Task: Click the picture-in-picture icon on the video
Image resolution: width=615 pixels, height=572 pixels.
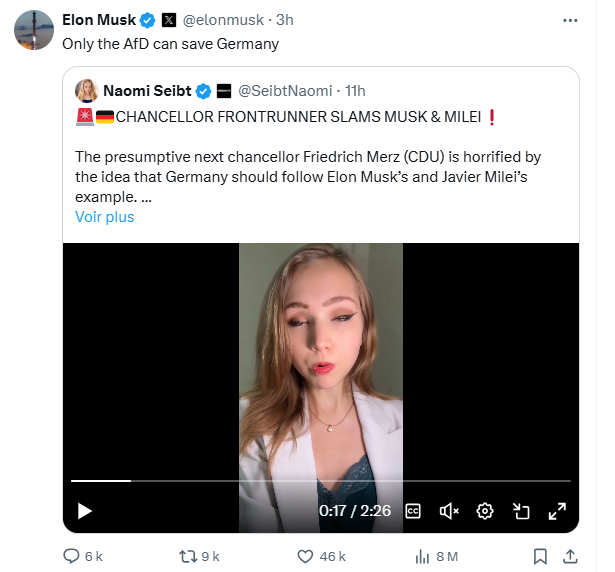Action: [x=521, y=511]
